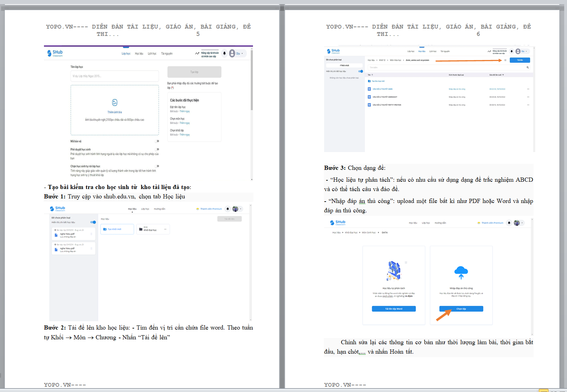Click the Word icon for 'CÂU HỎI LÍ THUYẾT AMIN'
The height and width of the screenshot is (392, 567).
pos(369,89)
